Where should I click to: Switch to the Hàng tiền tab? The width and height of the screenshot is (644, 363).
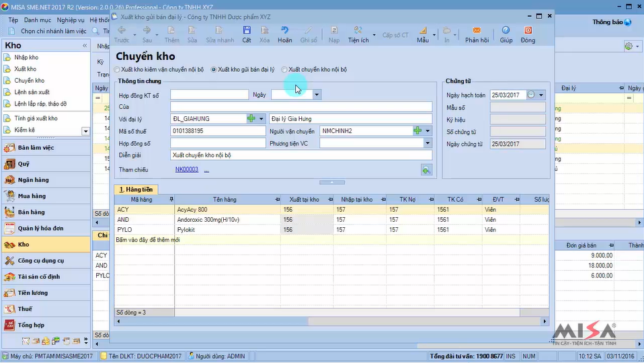tap(136, 190)
